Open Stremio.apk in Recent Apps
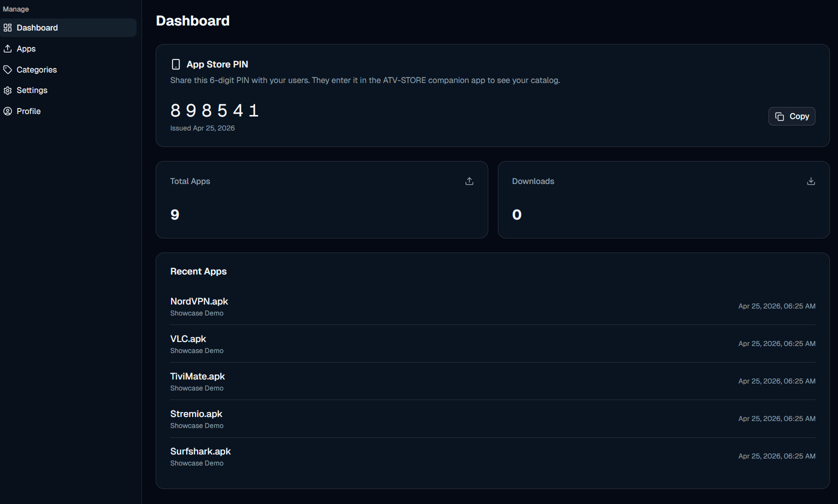Screen dimensions: 838x504 tap(196, 413)
